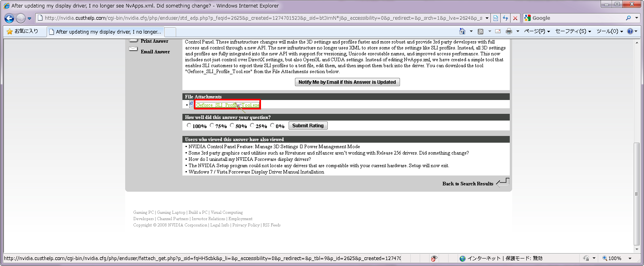Screen dimensions: 644x266
Task: Open 'NVIDIA Setup program could not locate' link
Action: coord(319,166)
